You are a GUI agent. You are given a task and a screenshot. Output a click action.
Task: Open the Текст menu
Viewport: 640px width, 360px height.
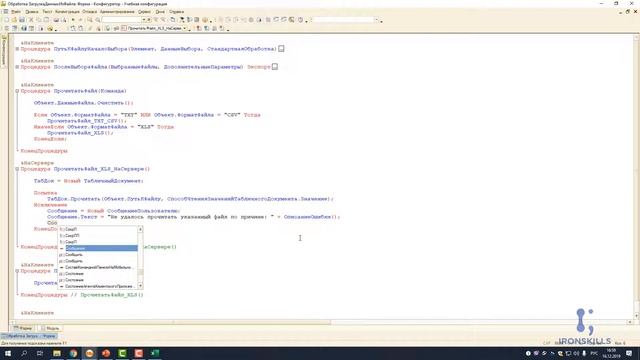pos(47,11)
